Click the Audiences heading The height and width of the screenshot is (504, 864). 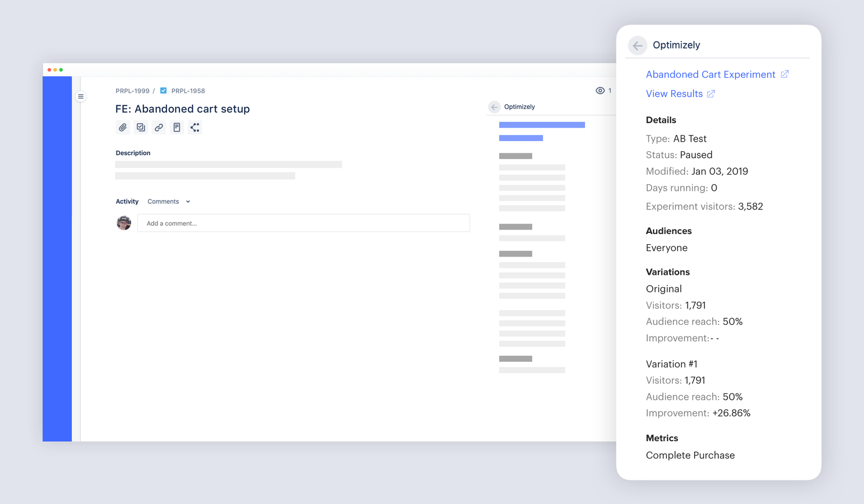click(x=668, y=231)
